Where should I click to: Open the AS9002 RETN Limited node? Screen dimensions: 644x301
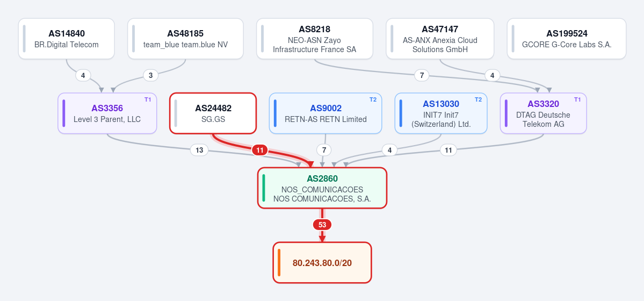tap(325, 113)
